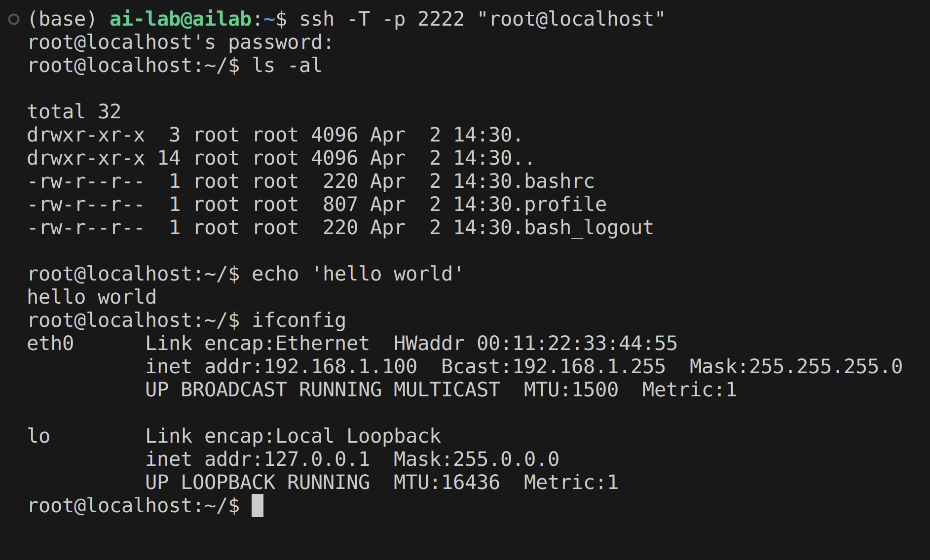Click the MTU:16436 value
Image resolution: width=930 pixels, height=560 pixels.
point(446,483)
